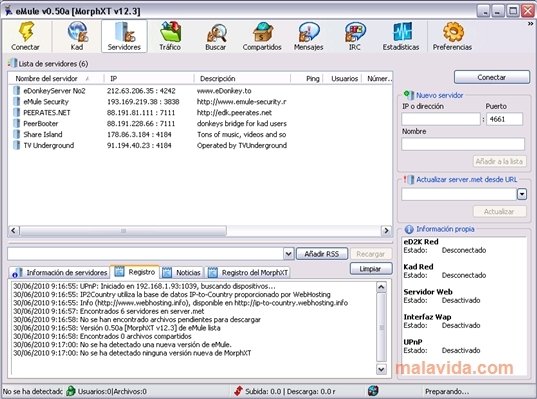Click the status bar upload/download arrows icon
This screenshot has width=537, height=399.
238,391
